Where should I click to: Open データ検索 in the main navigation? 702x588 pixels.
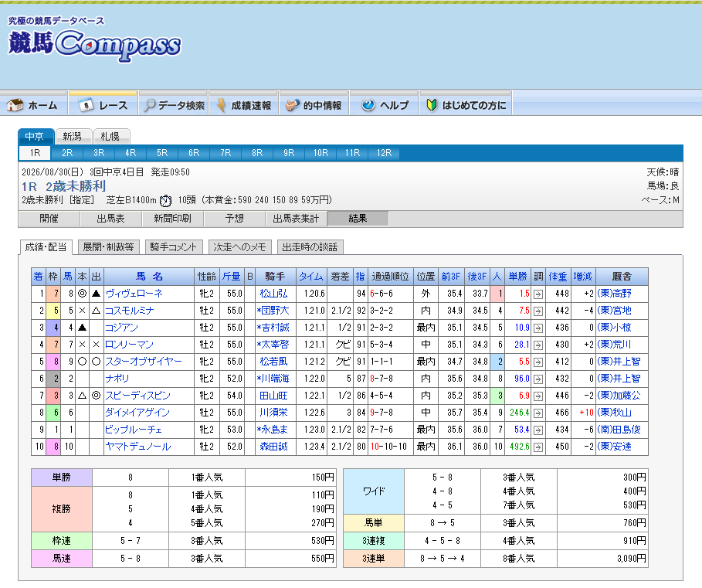click(x=174, y=105)
